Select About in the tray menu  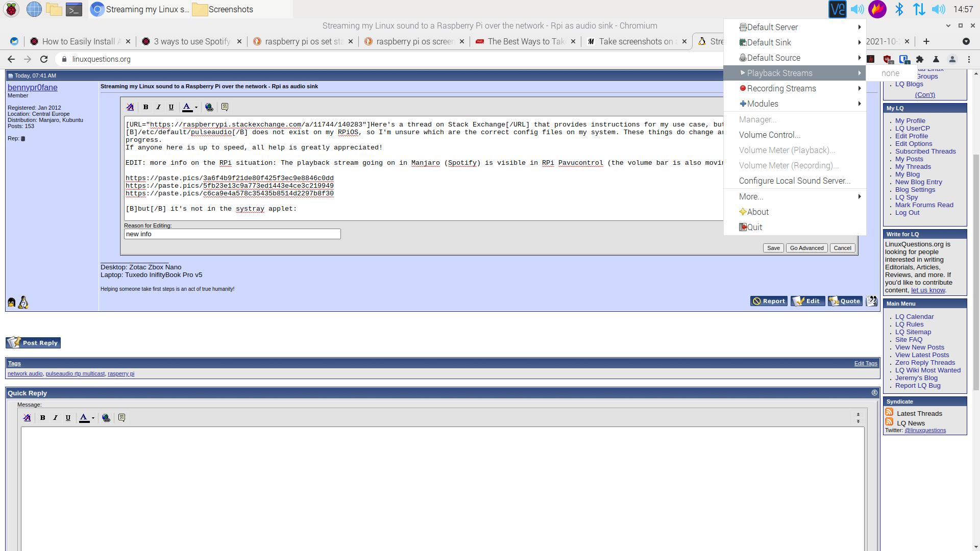coord(795,212)
